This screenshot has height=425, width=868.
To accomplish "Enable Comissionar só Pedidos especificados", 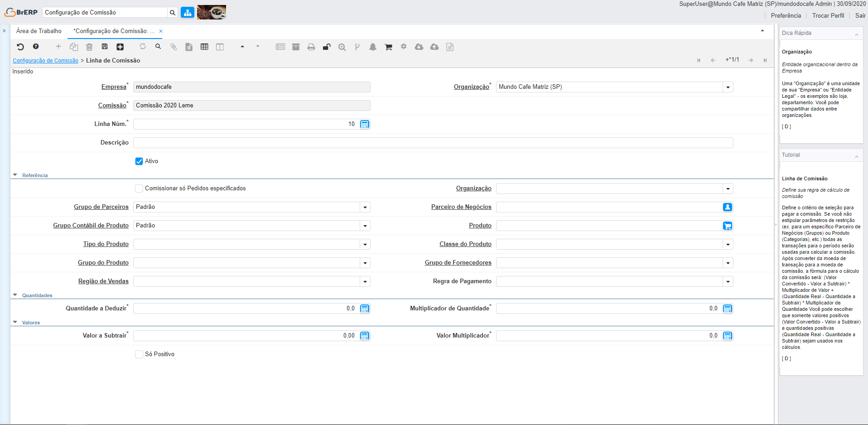I will click(139, 188).
